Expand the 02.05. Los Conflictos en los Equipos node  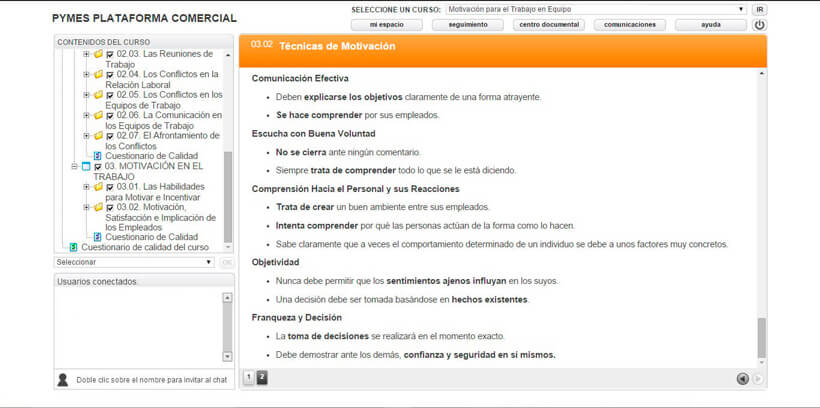point(86,95)
